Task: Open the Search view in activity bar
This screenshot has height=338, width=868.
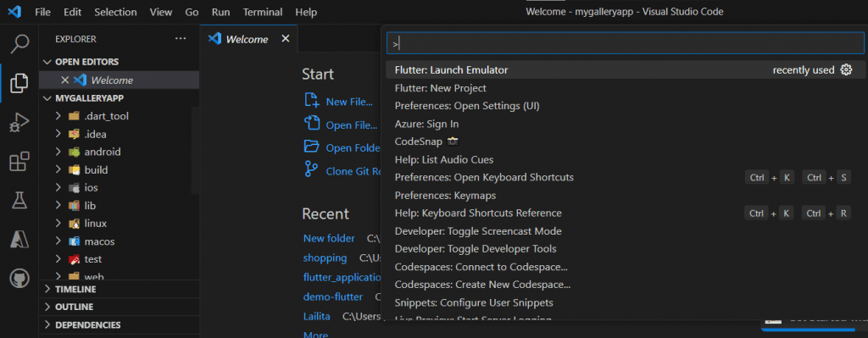Action: coord(19,44)
